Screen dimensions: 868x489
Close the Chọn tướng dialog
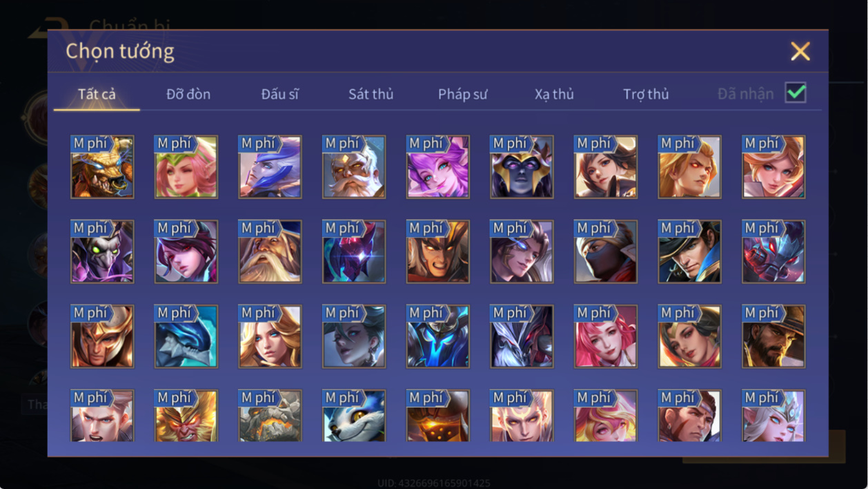(x=800, y=51)
